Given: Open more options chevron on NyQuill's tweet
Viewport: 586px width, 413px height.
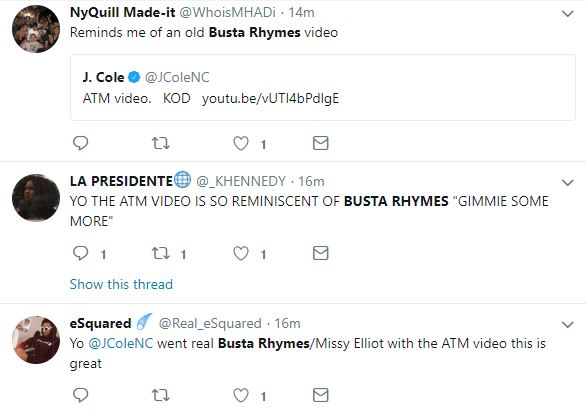Looking at the screenshot, I should click(x=568, y=14).
